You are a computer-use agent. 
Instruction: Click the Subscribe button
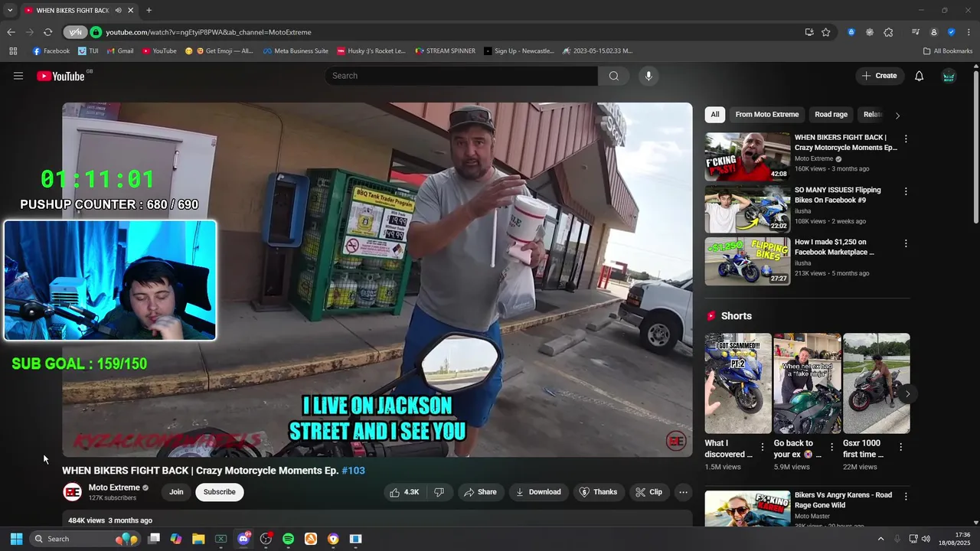pyautogui.click(x=220, y=492)
